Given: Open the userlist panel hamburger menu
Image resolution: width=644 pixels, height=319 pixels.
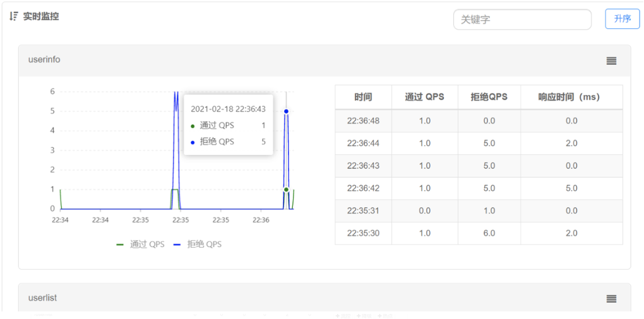Looking at the screenshot, I should [x=611, y=299].
